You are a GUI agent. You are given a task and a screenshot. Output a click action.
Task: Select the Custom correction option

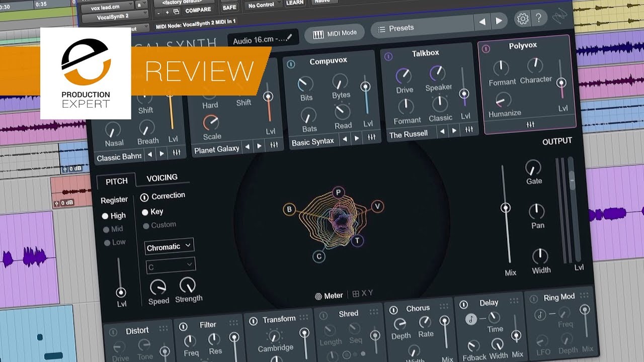(159, 225)
